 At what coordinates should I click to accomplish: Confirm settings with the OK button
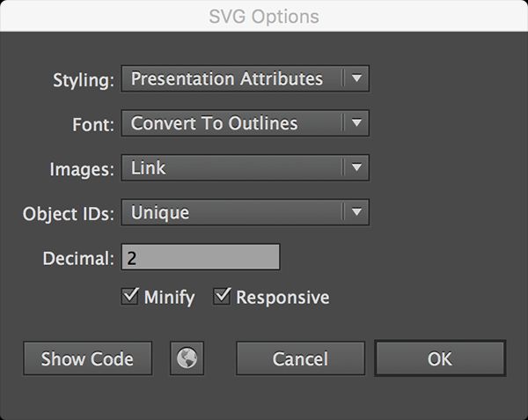[439, 358]
